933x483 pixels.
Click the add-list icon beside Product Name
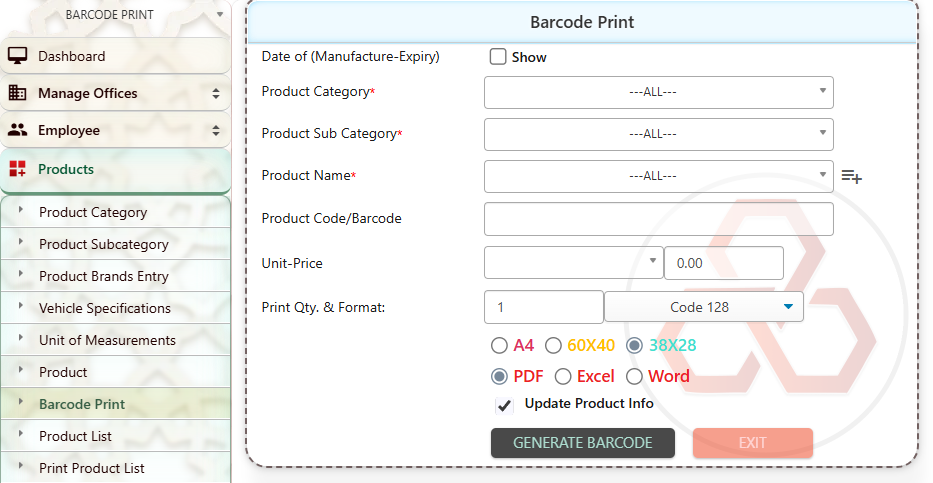click(x=851, y=176)
